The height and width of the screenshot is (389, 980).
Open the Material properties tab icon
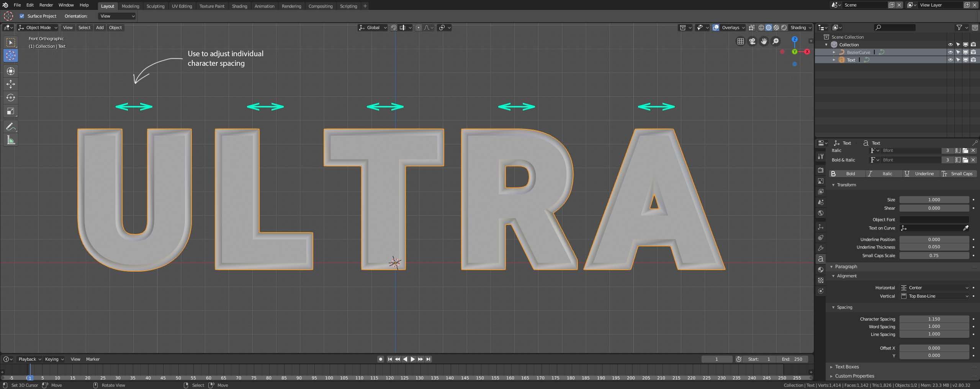tap(820, 270)
